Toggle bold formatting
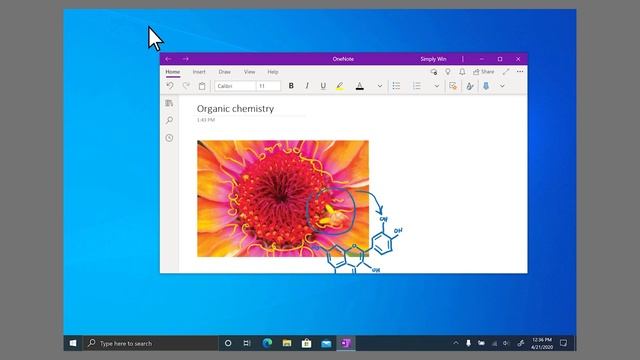The image size is (640, 360). coord(291,86)
